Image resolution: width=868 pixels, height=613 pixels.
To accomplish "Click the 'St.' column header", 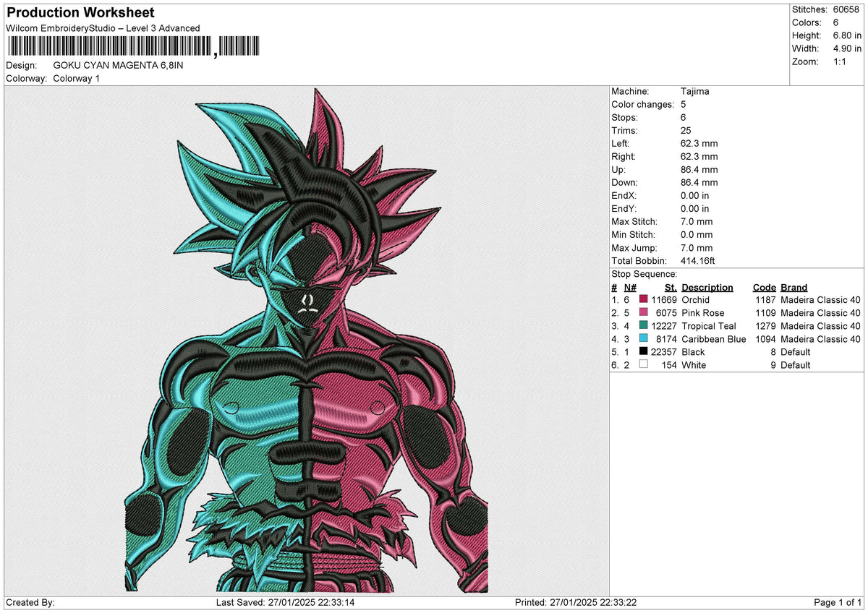I will 671,287.
